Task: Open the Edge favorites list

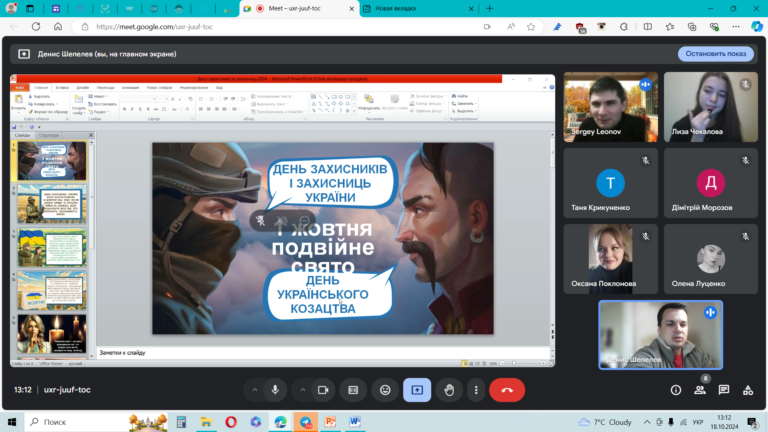Action: coord(670,26)
